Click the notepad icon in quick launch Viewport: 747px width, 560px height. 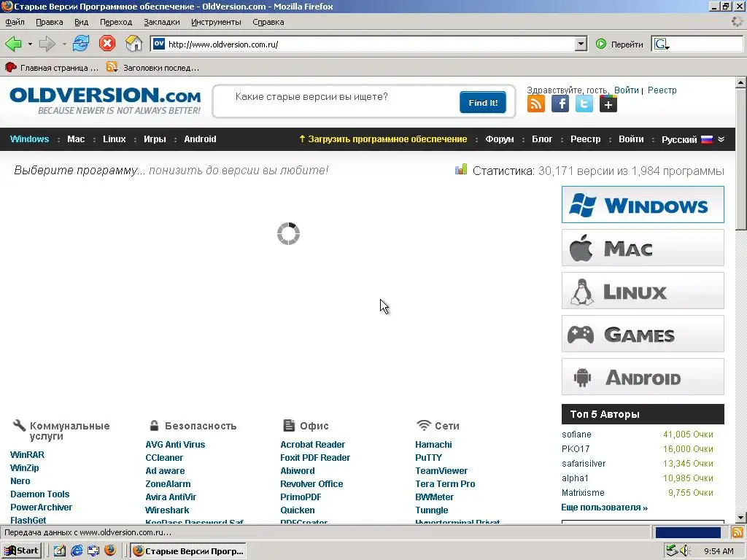point(60,551)
